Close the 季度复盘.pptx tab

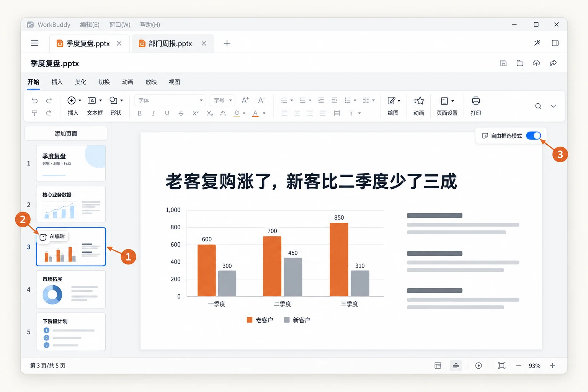click(x=119, y=44)
